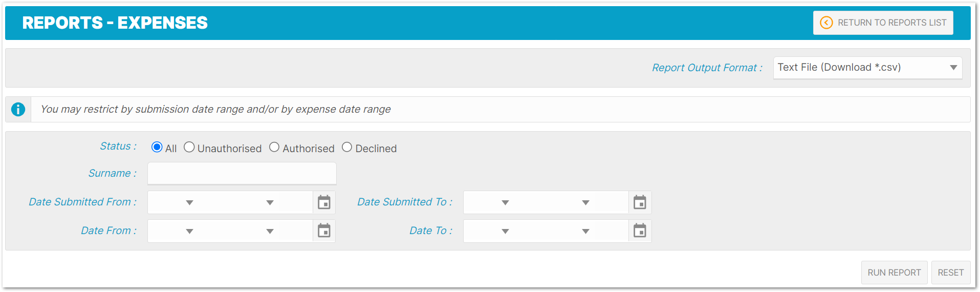Open calendar picker for Date From
Viewport: 980px width, 292px height.
tap(324, 231)
